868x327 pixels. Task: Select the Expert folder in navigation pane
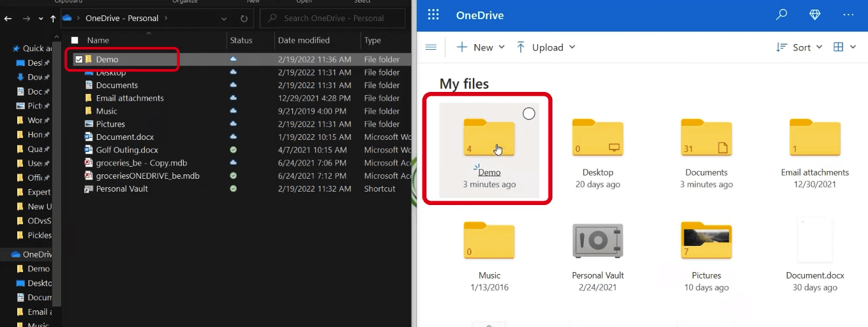pyautogui.click(x=39, y=192)
